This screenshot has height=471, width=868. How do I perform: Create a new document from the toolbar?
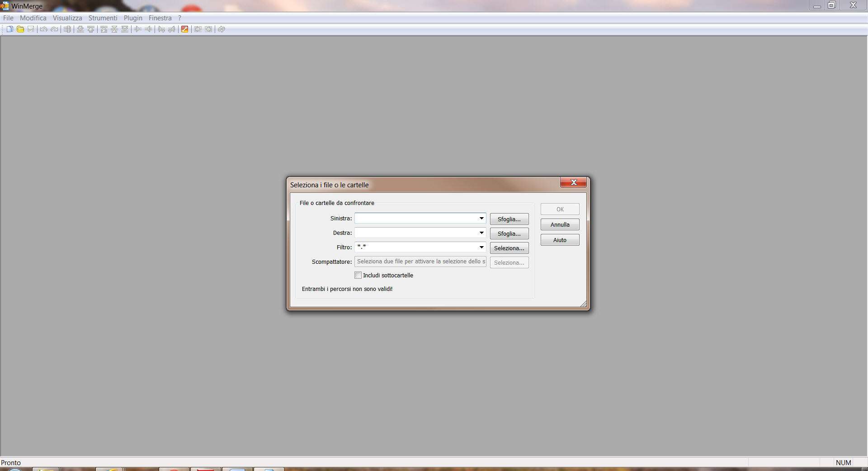(x=9, y=29)
